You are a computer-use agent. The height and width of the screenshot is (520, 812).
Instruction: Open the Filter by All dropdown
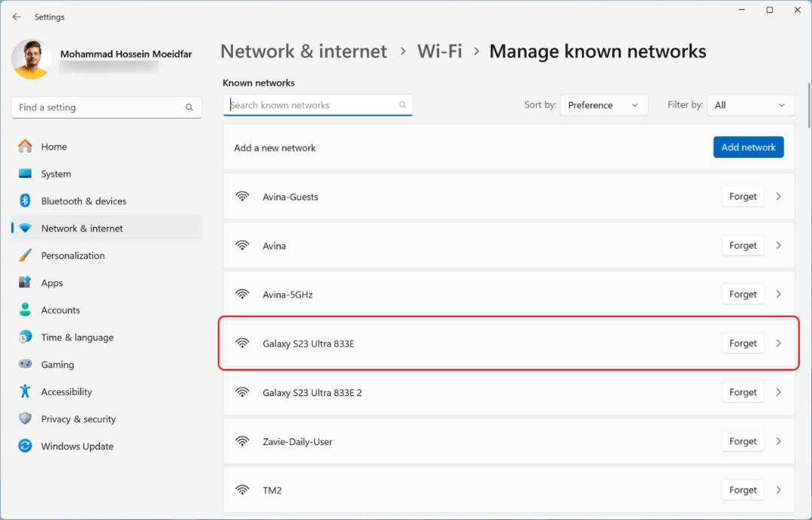tap(750, 105)
